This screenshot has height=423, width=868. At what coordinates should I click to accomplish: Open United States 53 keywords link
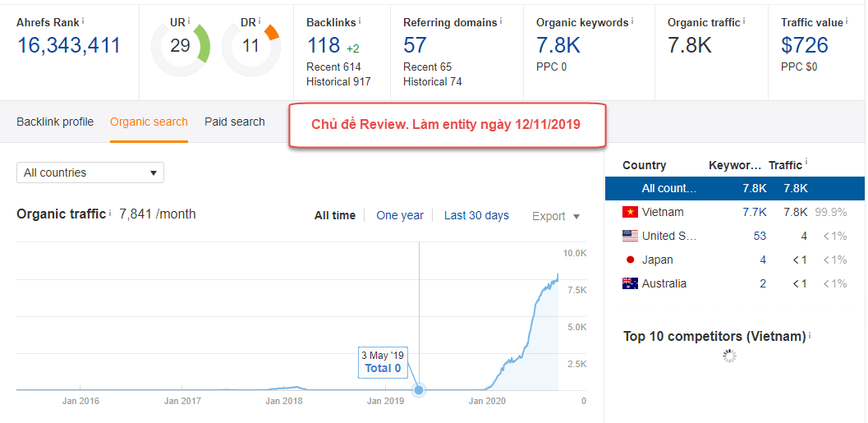coord(760,236)
